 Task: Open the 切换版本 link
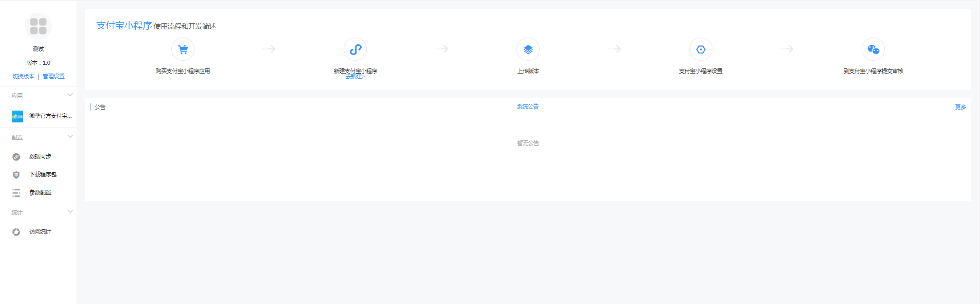point(23,76)
